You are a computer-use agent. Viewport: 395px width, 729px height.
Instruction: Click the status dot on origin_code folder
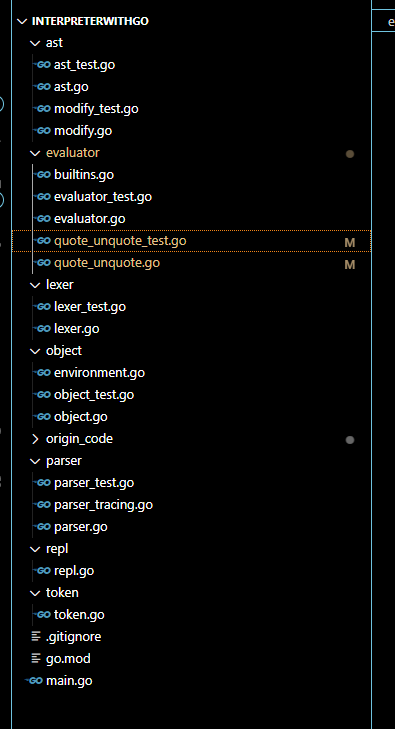point(350,440)
